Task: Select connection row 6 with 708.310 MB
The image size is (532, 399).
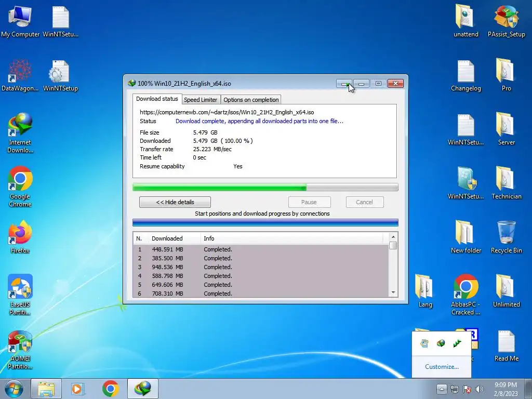Action: coord(261,293)
